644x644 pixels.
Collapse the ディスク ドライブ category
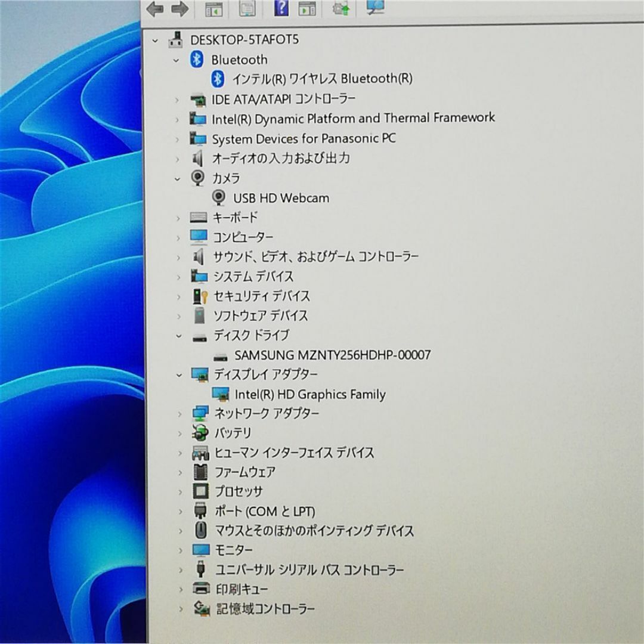179,336
